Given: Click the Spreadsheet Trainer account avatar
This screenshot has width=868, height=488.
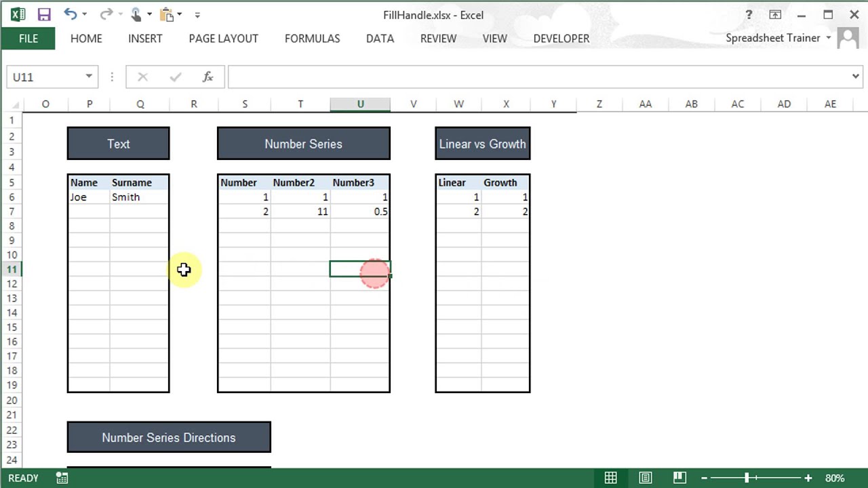Looking at the screenshot, I should (848, 38).
